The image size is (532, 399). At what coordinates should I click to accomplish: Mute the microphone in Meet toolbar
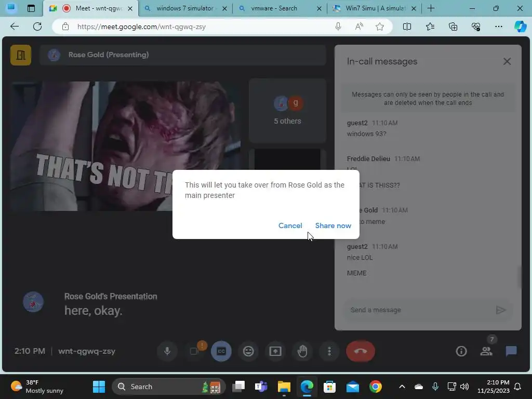point(167,351)
